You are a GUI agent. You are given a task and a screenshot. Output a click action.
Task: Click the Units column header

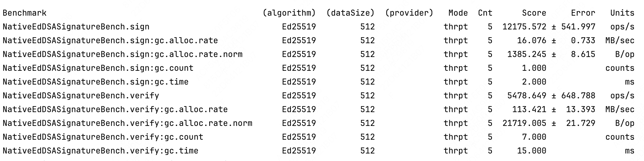click(622, 13)
